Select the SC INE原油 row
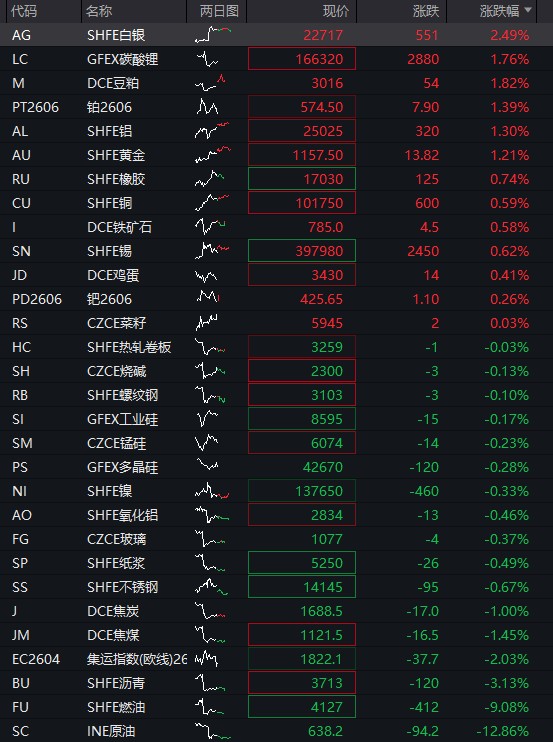 (276, 731)
